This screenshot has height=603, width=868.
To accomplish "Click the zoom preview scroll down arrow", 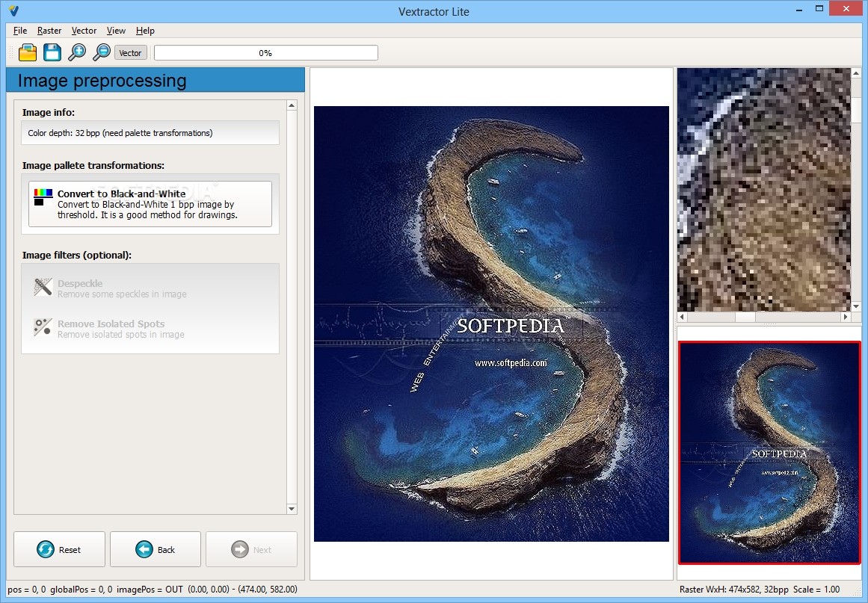I will point(856,306).
